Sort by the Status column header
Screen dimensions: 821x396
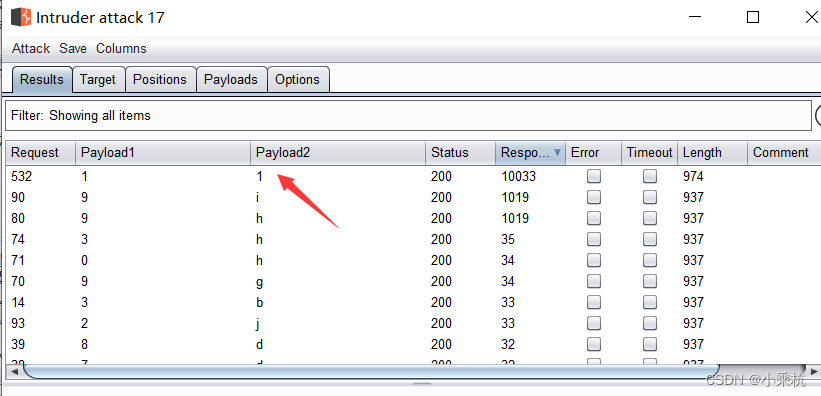point(460,153)
